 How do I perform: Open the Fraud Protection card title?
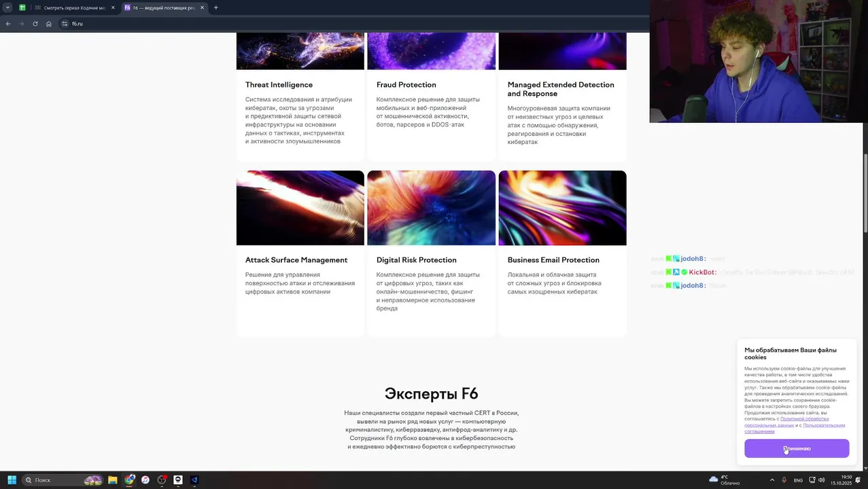point(406,85)
